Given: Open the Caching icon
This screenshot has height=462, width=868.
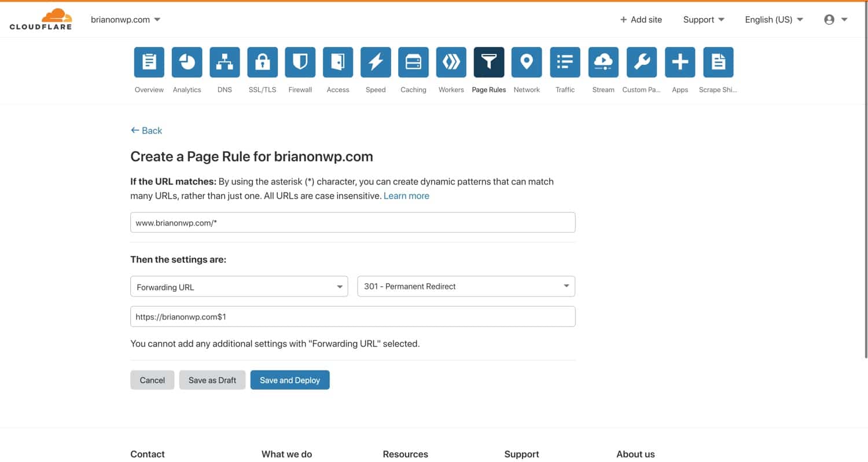Looking at the screenshot, I should (x=413, y=62).
